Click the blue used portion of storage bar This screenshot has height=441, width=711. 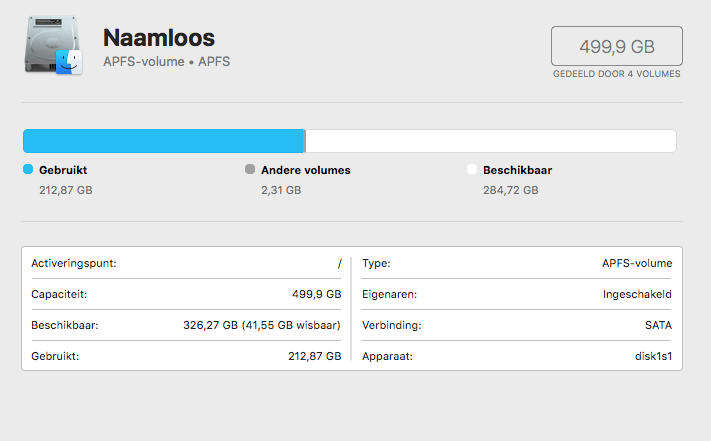point(163,141)
